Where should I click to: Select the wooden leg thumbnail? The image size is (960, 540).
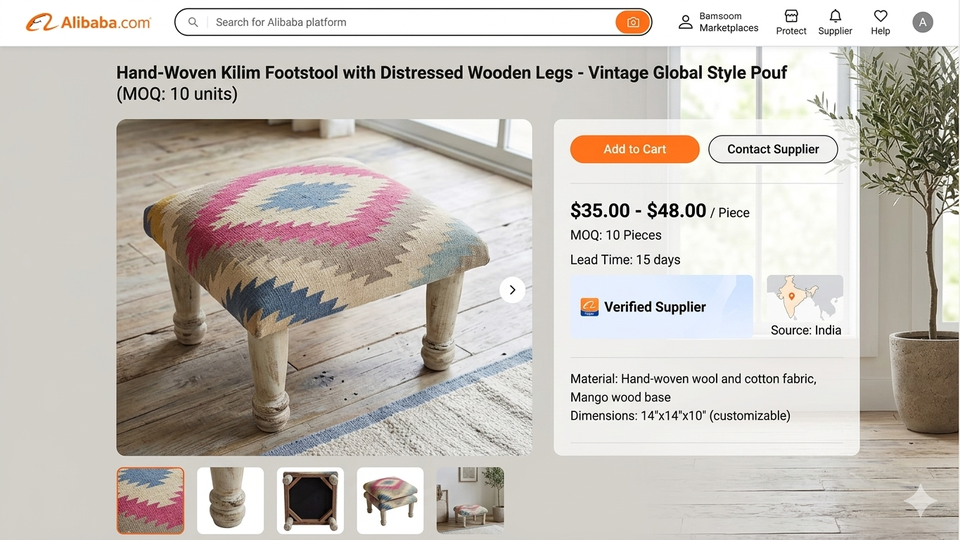230,501
